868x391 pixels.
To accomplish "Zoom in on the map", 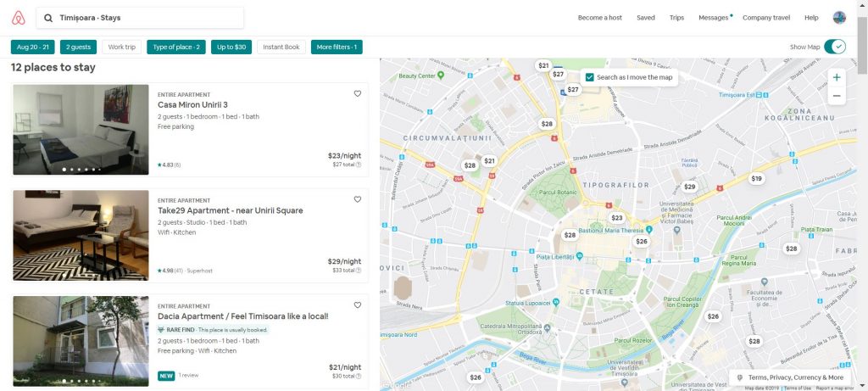I will click(837, 77).
